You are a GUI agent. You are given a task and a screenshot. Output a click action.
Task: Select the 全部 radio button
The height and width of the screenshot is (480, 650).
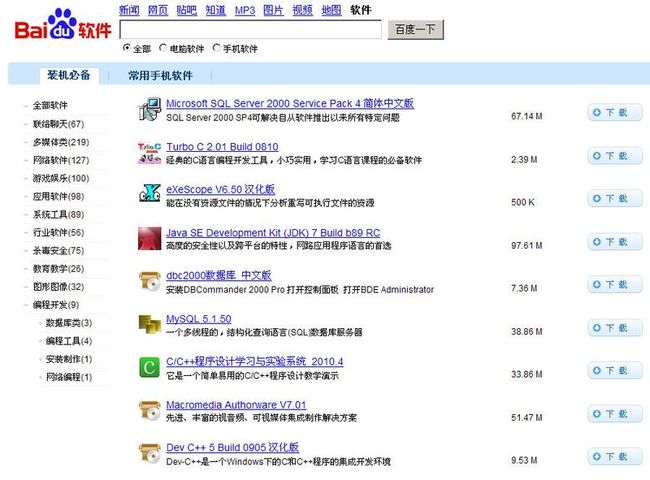pyautogui.click(x=127, y=48)
